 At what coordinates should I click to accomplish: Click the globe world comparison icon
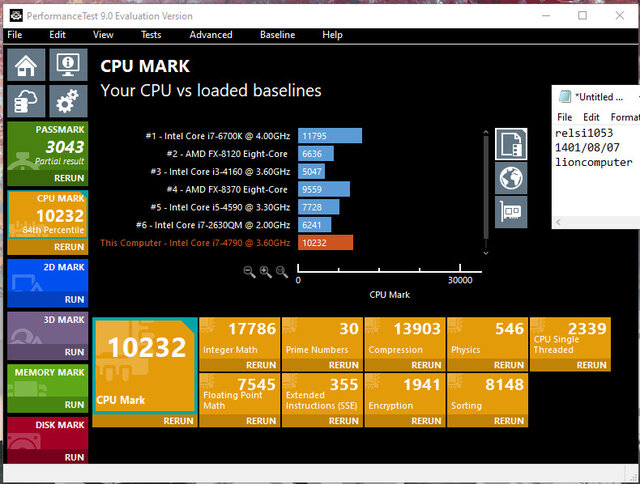click(510, 178)
